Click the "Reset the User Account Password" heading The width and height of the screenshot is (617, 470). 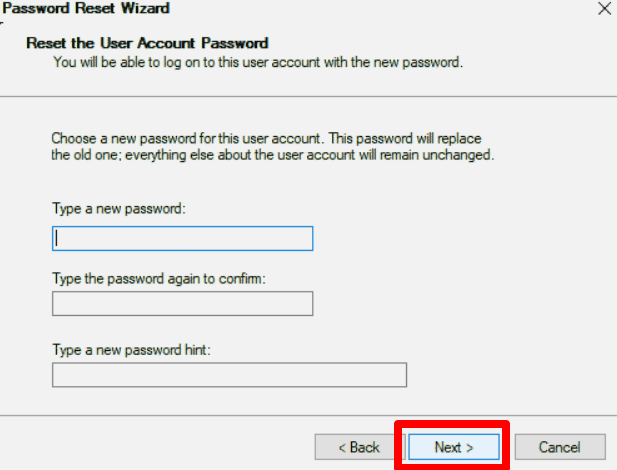[148, 44]
